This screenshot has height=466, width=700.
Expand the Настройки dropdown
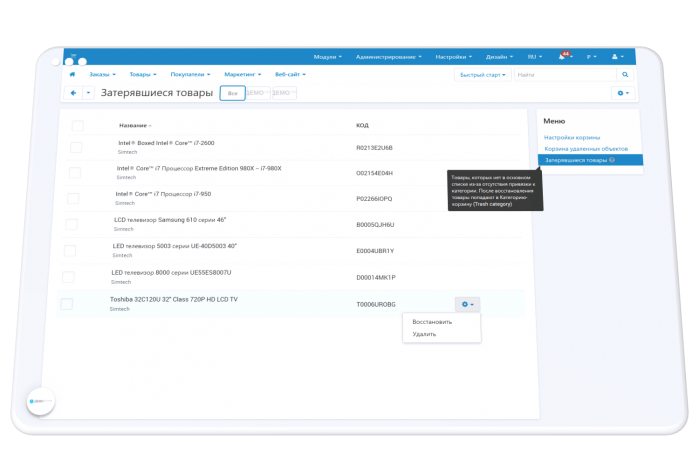pyautogui.click(x=454, y=57)
